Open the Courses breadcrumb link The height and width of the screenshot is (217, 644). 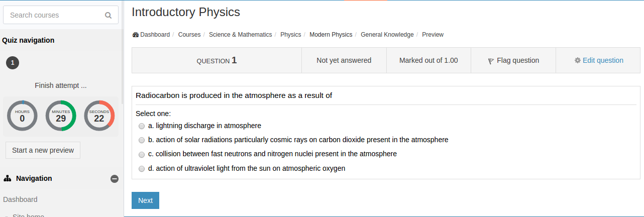189,35
